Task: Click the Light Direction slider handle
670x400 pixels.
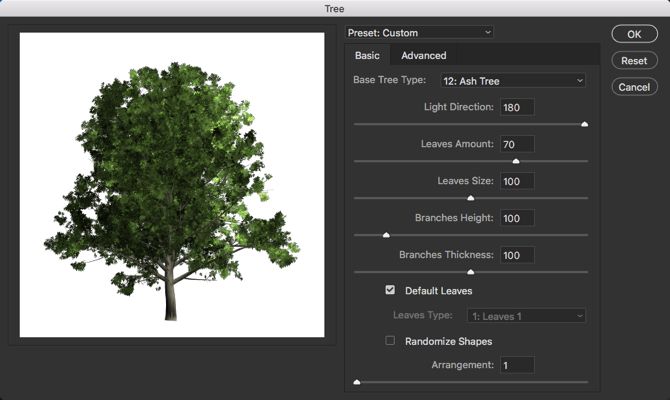Action: (x=584, y=125)
